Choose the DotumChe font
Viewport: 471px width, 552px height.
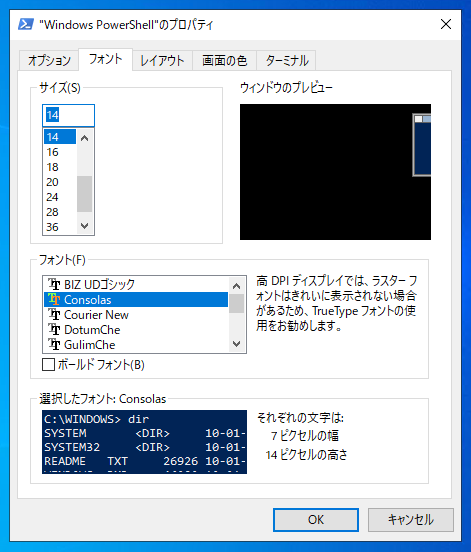(136, 330)
